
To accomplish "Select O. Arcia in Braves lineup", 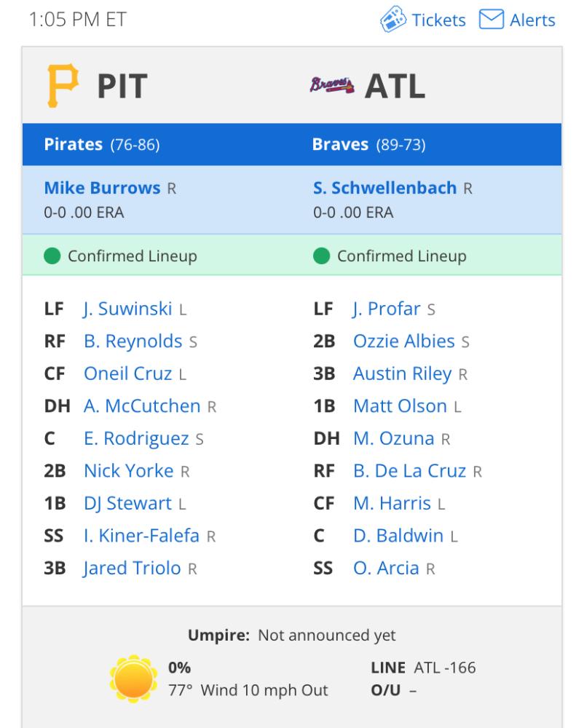I will 386,569.
